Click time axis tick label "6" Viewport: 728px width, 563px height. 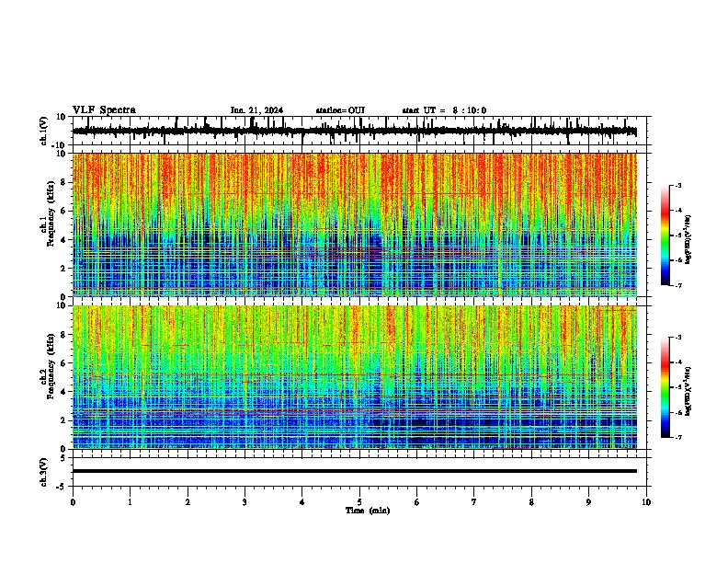417,502
